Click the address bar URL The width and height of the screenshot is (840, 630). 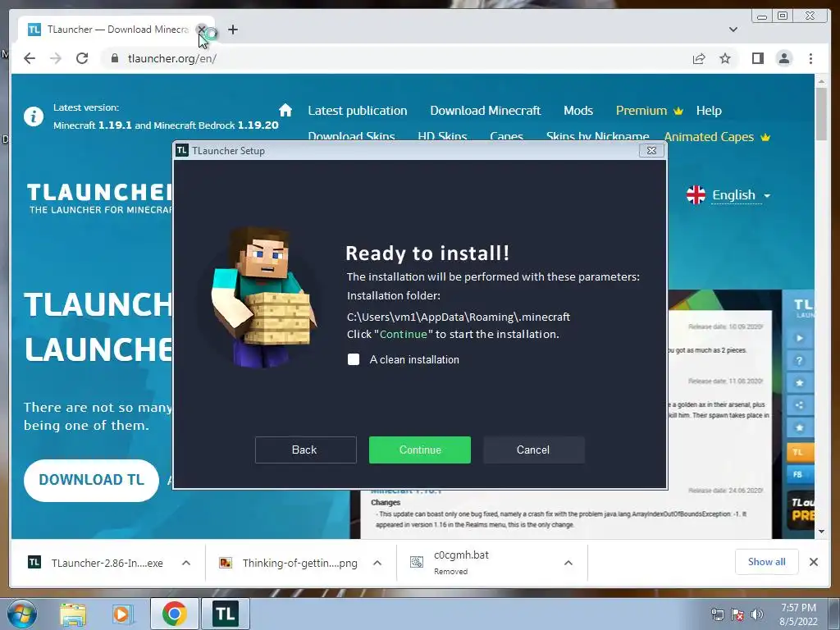click(x=172, y=58)
